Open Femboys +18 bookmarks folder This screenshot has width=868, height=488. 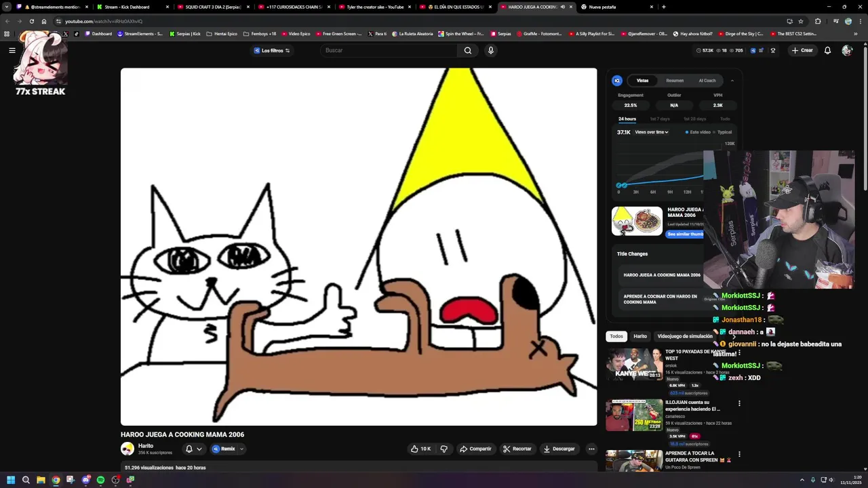(x=260, y=33)
